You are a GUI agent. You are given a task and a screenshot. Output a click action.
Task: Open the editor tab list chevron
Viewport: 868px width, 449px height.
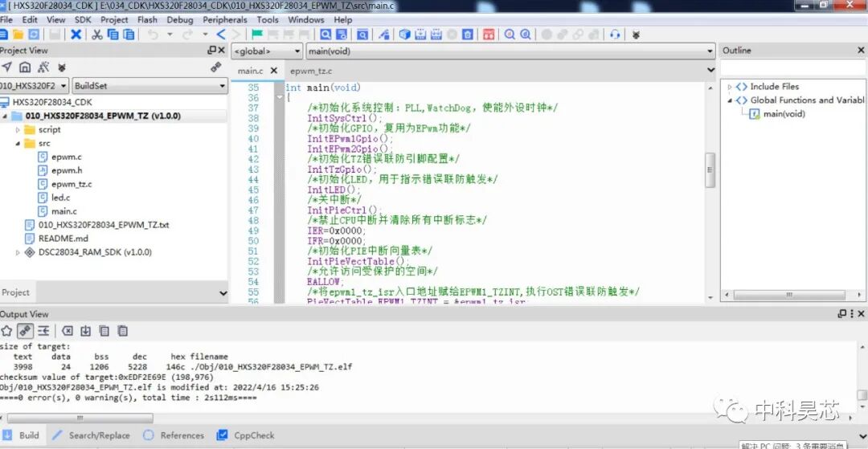(711, 70)
